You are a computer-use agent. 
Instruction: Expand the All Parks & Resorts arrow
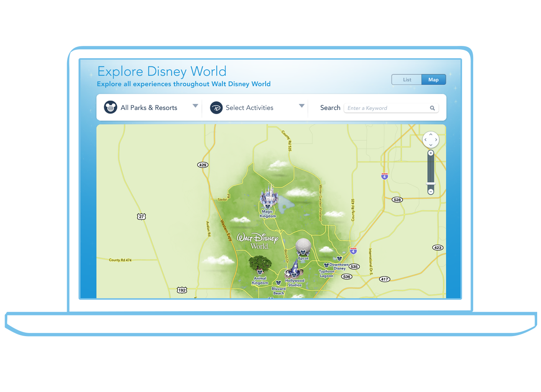195,106
